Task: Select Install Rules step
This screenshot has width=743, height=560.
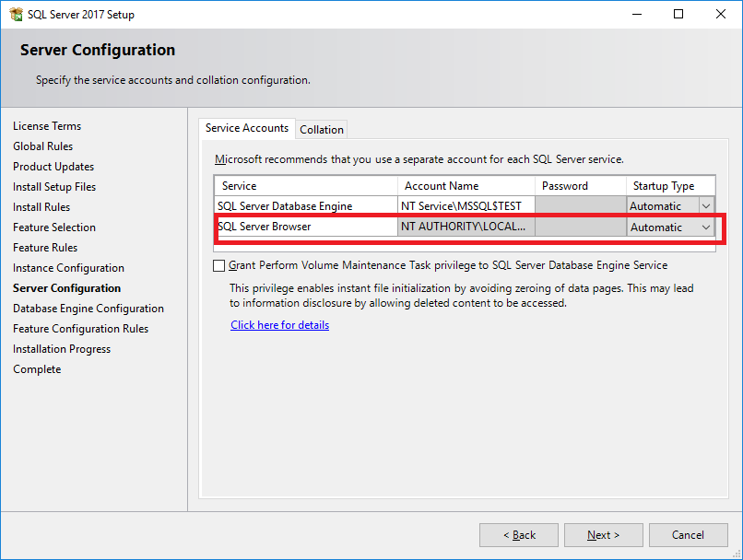Action: (x=41, y=207)
